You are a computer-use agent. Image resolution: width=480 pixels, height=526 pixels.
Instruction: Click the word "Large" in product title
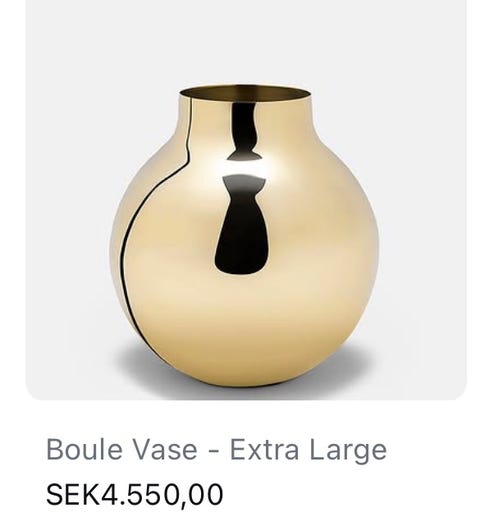(x=348, y=451)
